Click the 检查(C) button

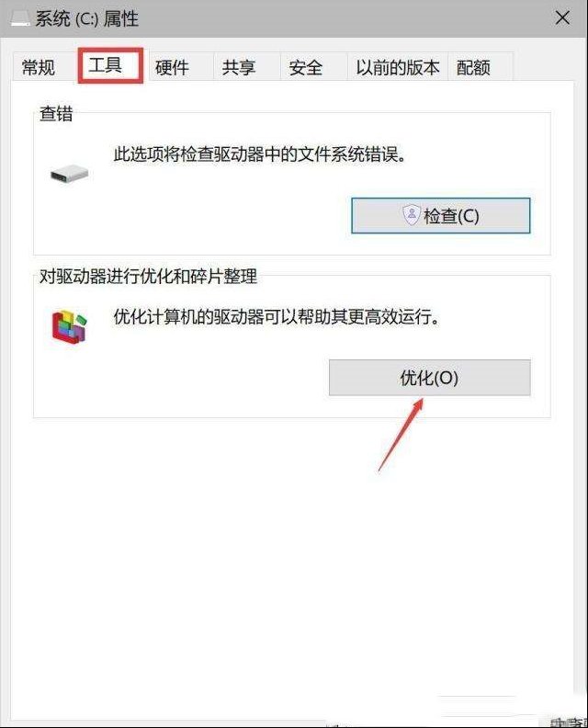click(x=440, y=216)
